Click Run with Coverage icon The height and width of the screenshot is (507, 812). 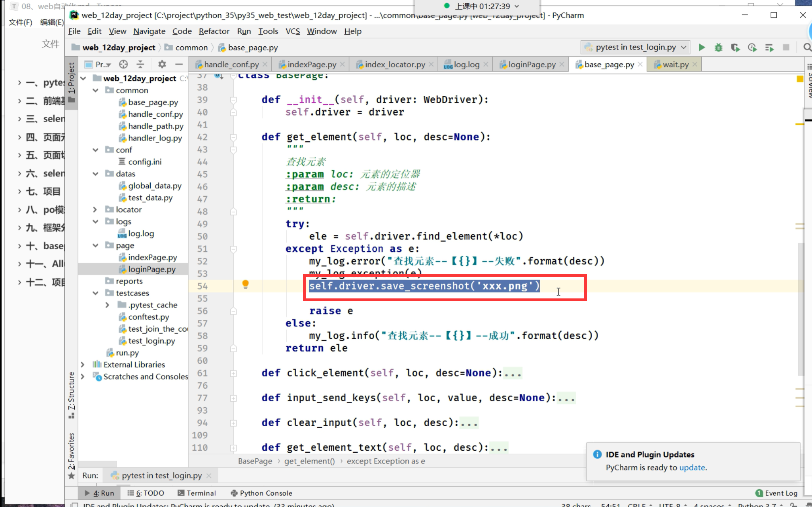(x=735, y=47)
